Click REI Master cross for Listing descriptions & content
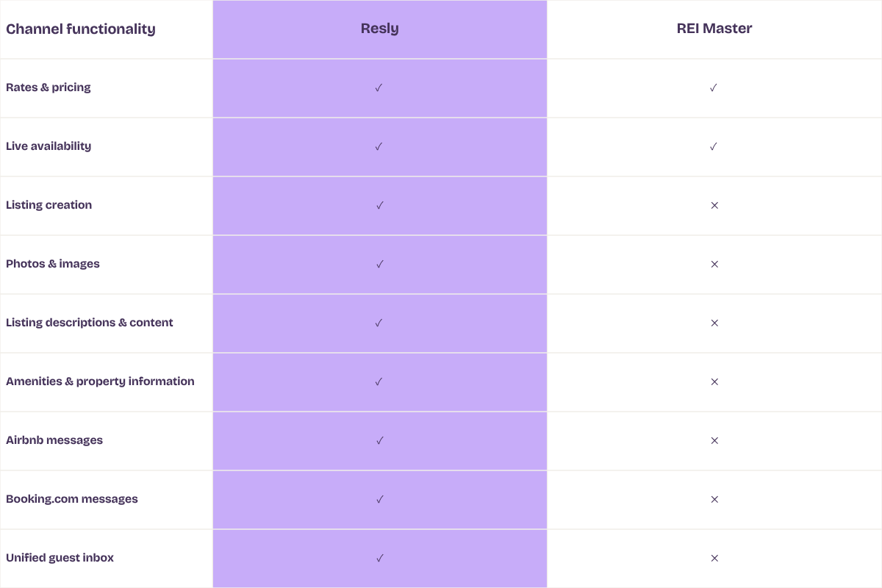Screen dimensions: 882x588 click(x=714, y=323)
